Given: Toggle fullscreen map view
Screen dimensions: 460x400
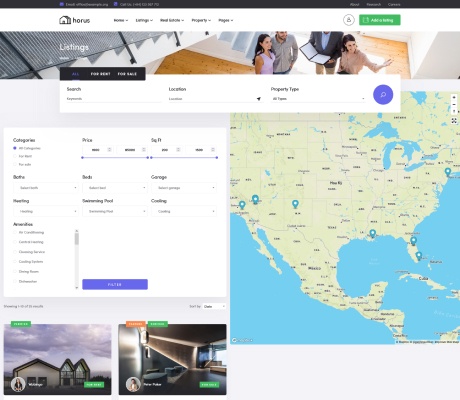Looking at the screenshot, I should click(x=454, y=121).
